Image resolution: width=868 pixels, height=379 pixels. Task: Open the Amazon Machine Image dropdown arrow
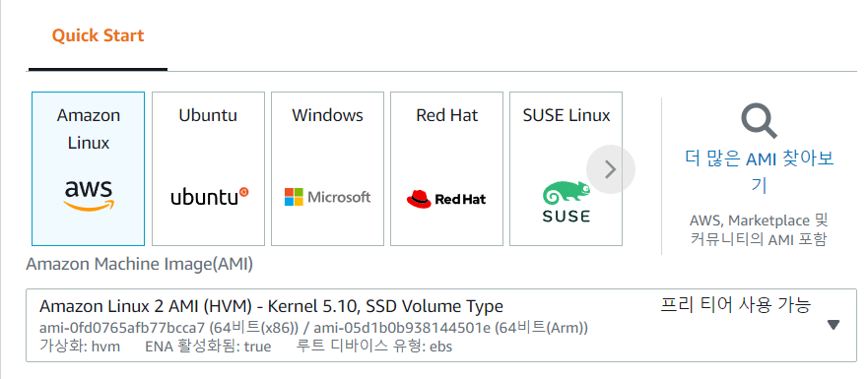click(834, 325)
